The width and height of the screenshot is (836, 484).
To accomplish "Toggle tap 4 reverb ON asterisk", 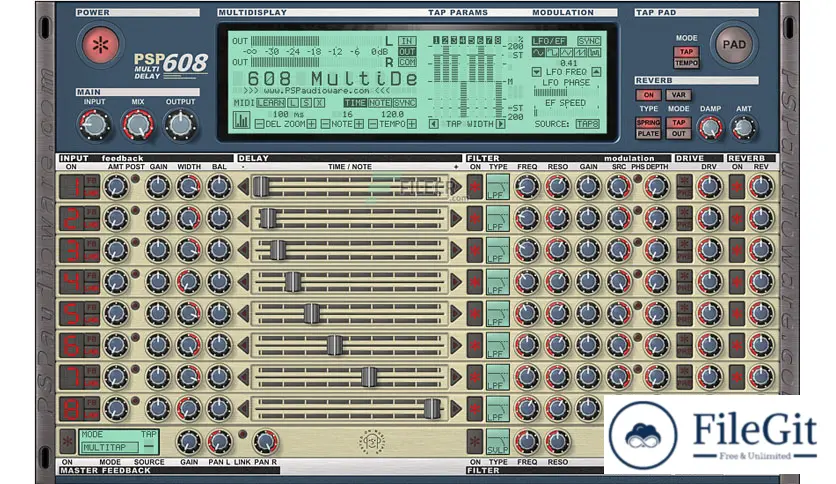I will pyautogui.click(x=737, y=282).
